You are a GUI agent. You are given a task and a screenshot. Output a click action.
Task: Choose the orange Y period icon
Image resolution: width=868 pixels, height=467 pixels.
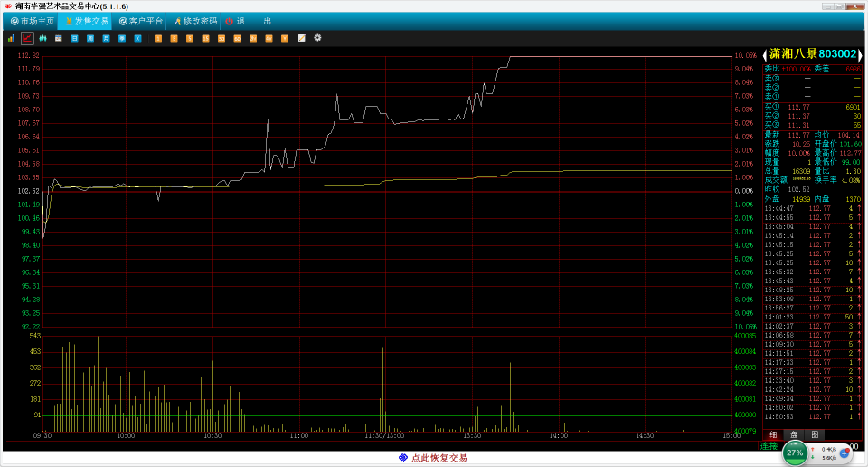pyautogui.click(x=285, y=38)
